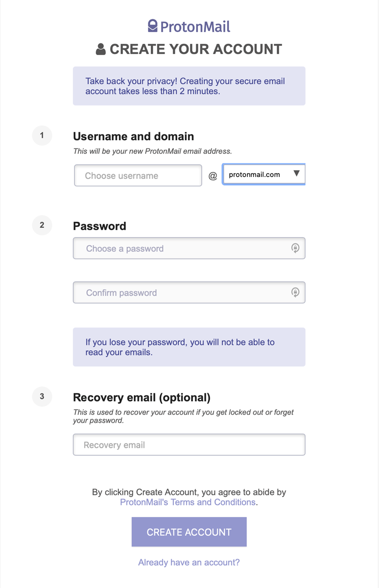Select the Recovery email input box
The image size is (379, 588).
[x=189, y=444]
